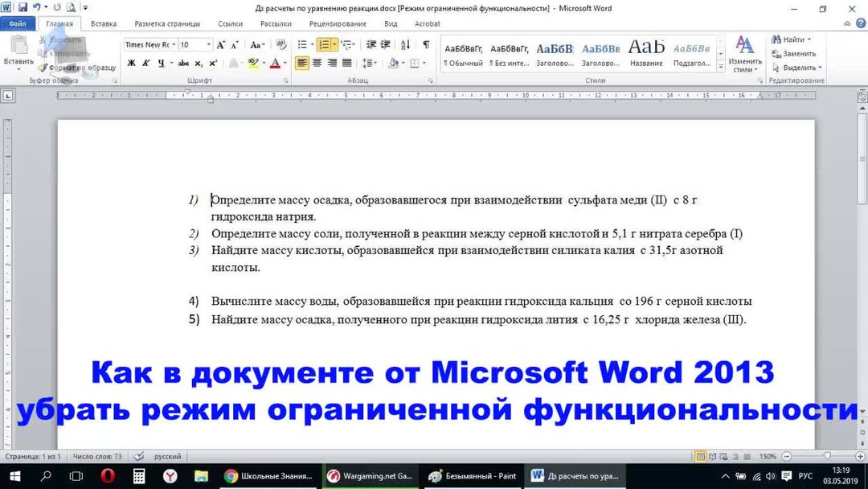Apply the Подзаголовок style
The height and width of the screenshot is (489, 868).
pyautogui.click(x=691, y=55)
